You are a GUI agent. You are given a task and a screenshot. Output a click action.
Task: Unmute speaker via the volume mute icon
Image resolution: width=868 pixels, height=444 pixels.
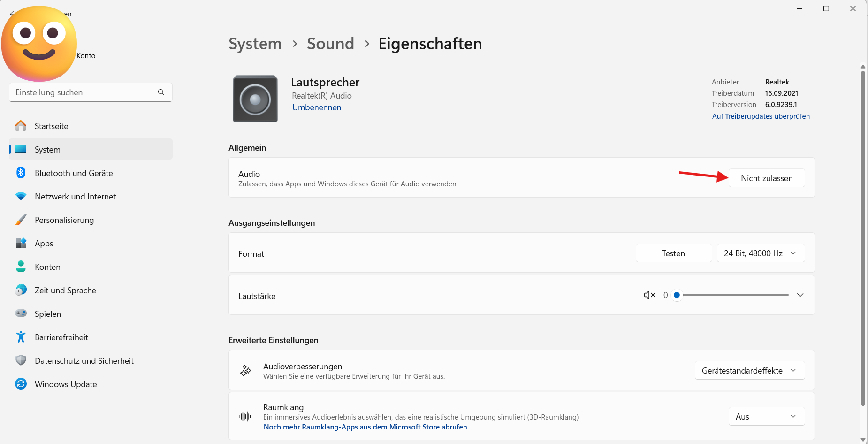tap(649, 295)
